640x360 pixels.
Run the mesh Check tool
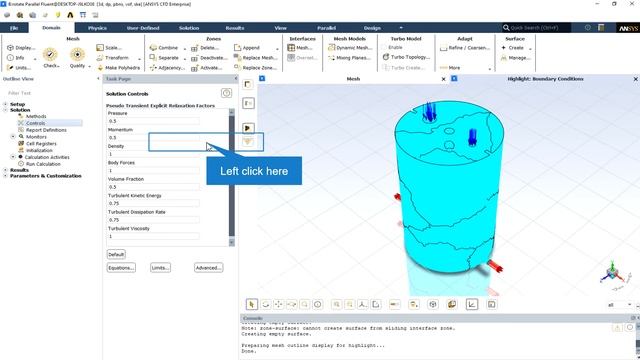click(x=51, y=58)
